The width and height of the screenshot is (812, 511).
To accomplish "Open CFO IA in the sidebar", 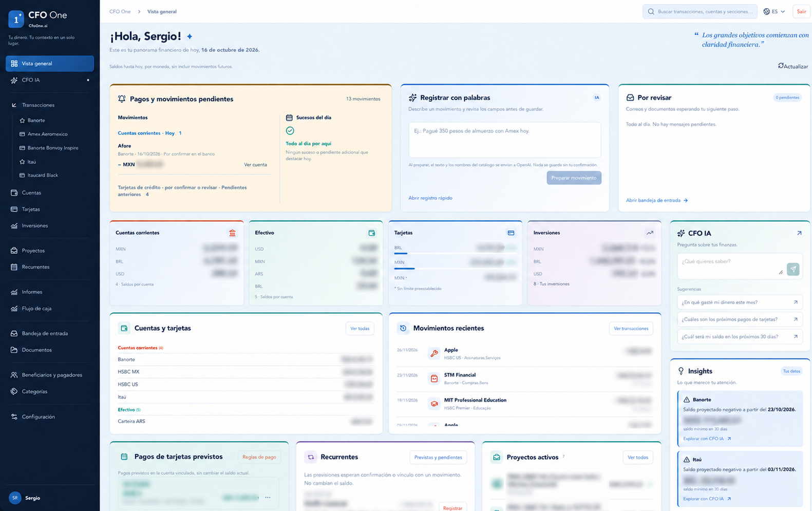I will pyautogui.click(x=50, y=80).
